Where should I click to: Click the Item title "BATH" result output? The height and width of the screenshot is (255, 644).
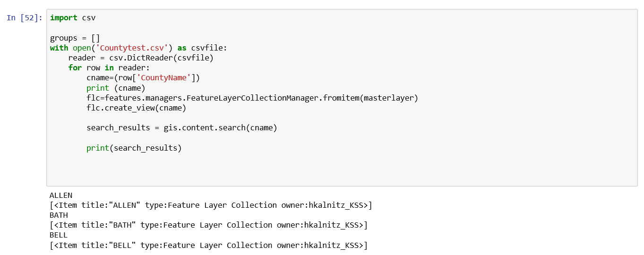click(x=208, y=225)
